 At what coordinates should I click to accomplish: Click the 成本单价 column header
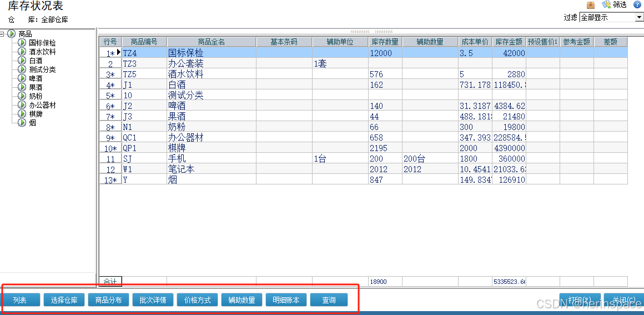[475, 42]
